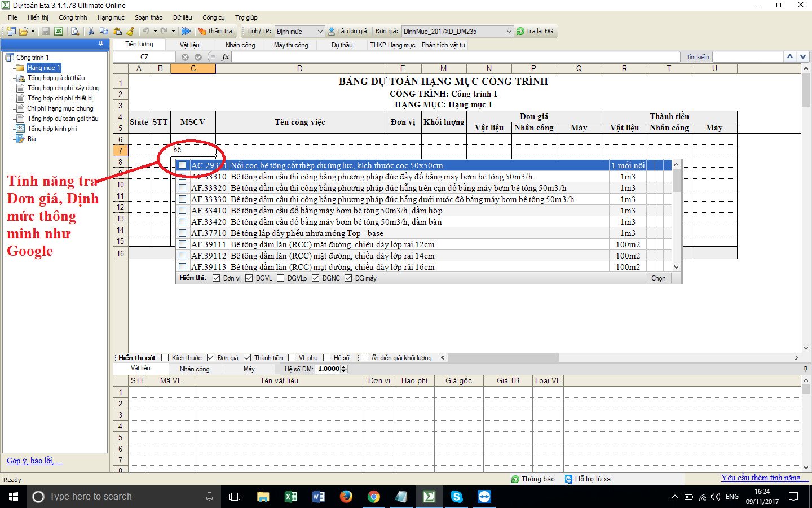Click the broom clear-format icon
This screenshot has width=812, height=508.
click(x=131, y=32)
